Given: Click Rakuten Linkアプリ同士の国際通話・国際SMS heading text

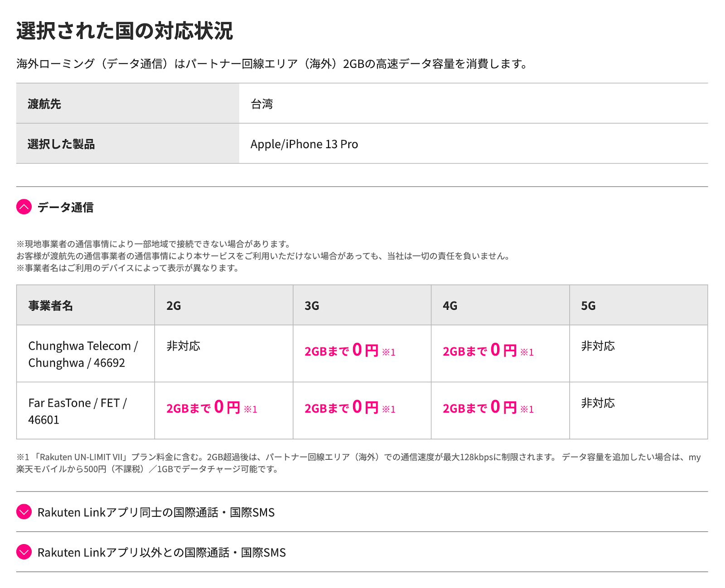Looking at the screenshot, I should pyautogui.click(x=156, y=512).
